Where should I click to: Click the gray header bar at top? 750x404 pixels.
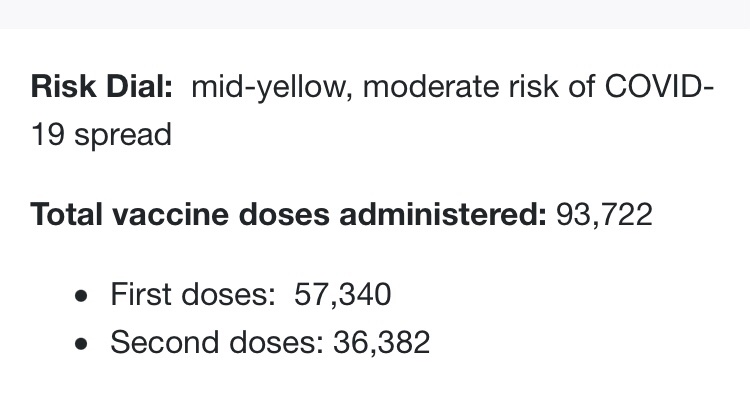pos(375,13)
